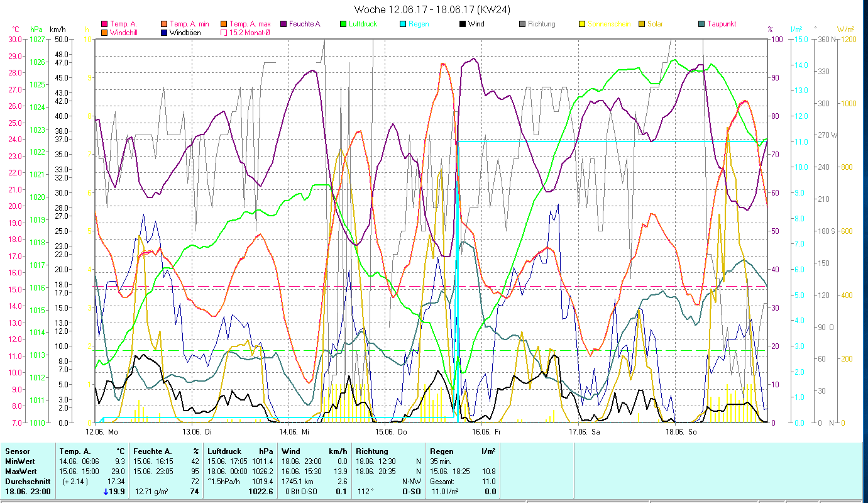
Task: Select the minimum pressure value 1011.4
Action: pos(262,462)
